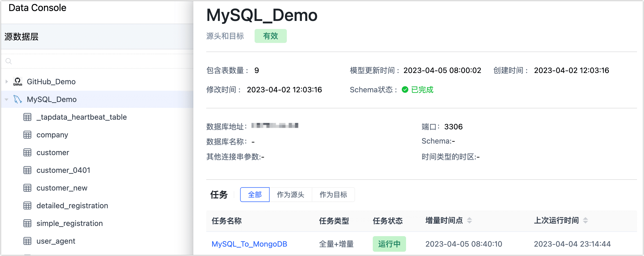Select the 作为源头 task filter tab
644x256 pixels.
(x=291, y=195)
